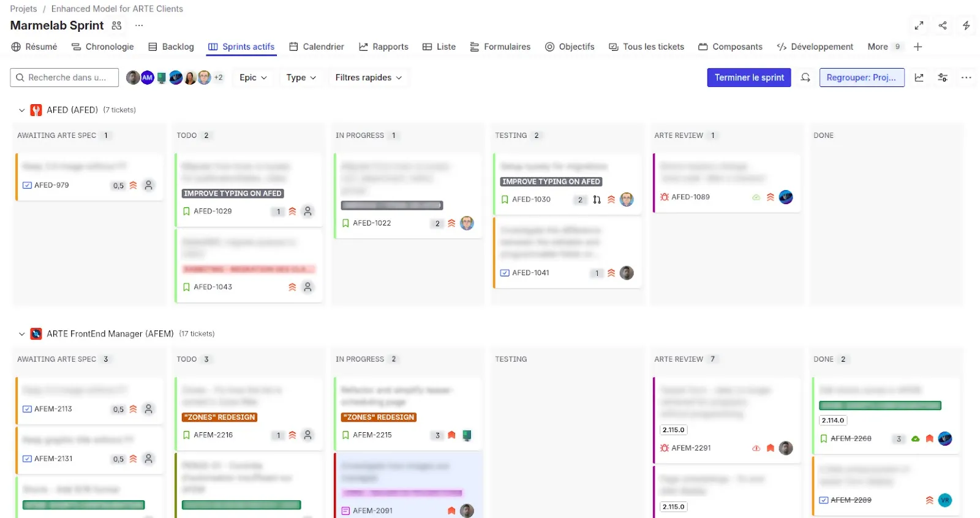Screen dimensions: 980x518
Task: Open ticket AFED-1043
Action: coord(213,287)
